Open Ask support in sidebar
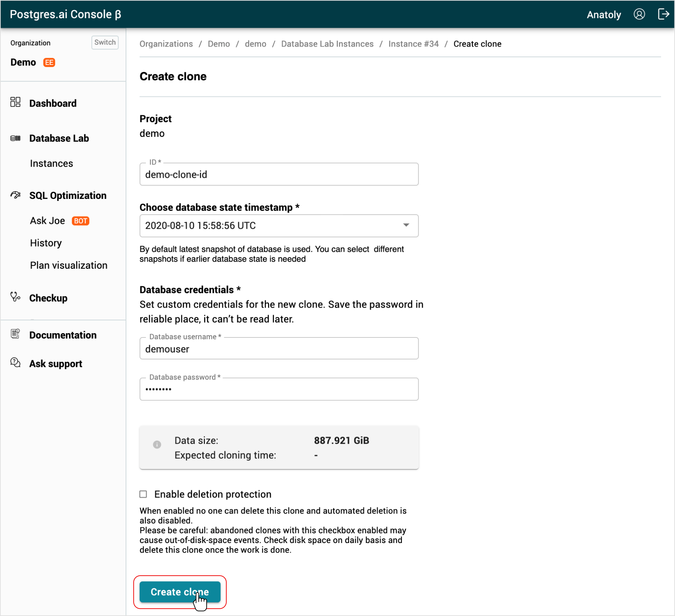This screenshot has width=675, height=616. point(56,364)
